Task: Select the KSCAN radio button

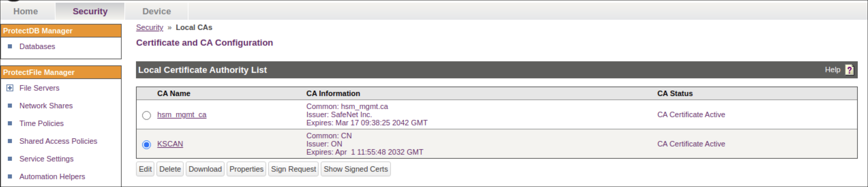Action: [147, 145]
